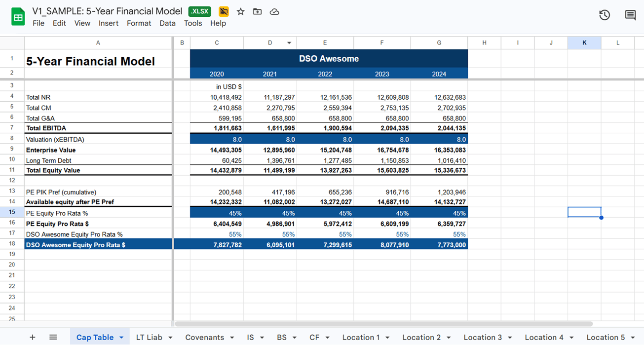644x345 pixels.
Task: Click the .XLSX file format badge
Action: tap(200, 11)
